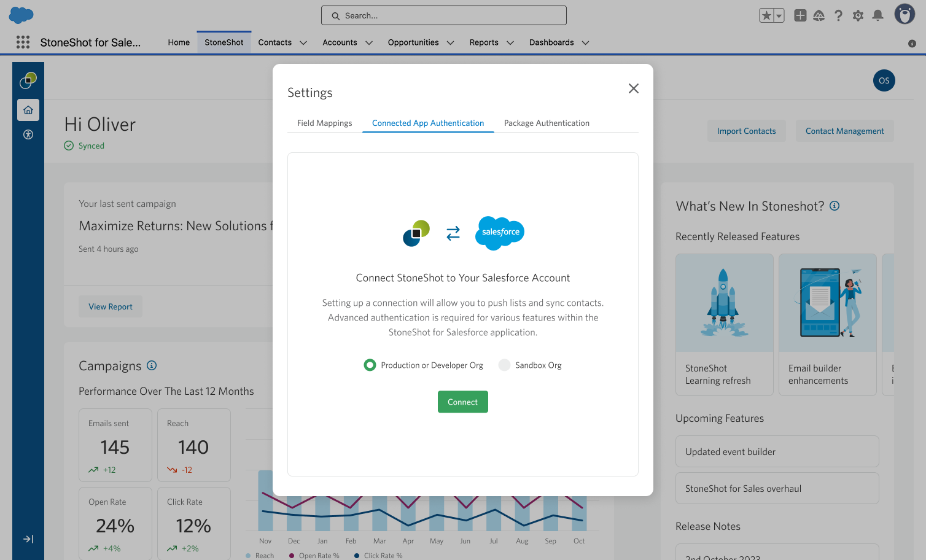Open the StoneShot Learning refresh card

pos(725,325)
